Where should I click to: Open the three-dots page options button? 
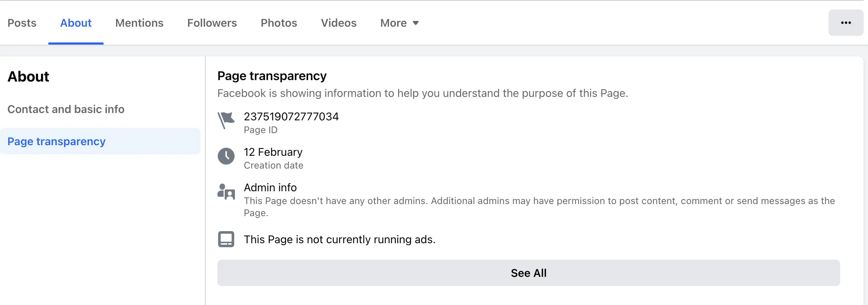[846, 23]
